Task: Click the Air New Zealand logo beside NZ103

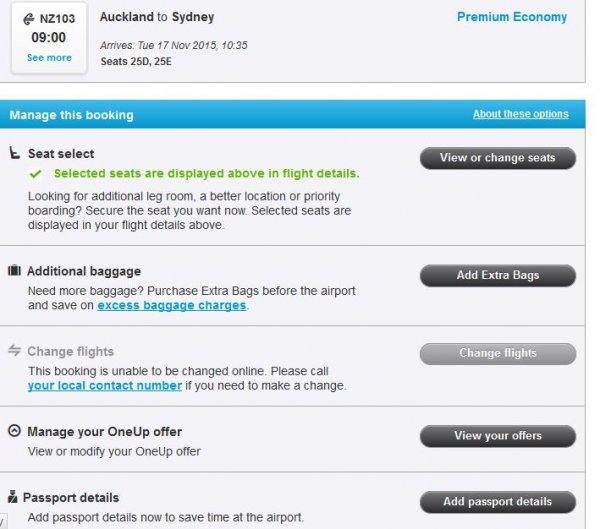Action: 28,18
